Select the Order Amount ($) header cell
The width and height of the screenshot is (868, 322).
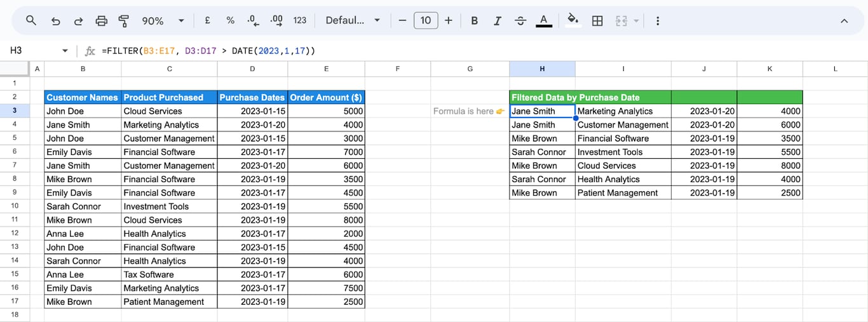tap(326, 97)
